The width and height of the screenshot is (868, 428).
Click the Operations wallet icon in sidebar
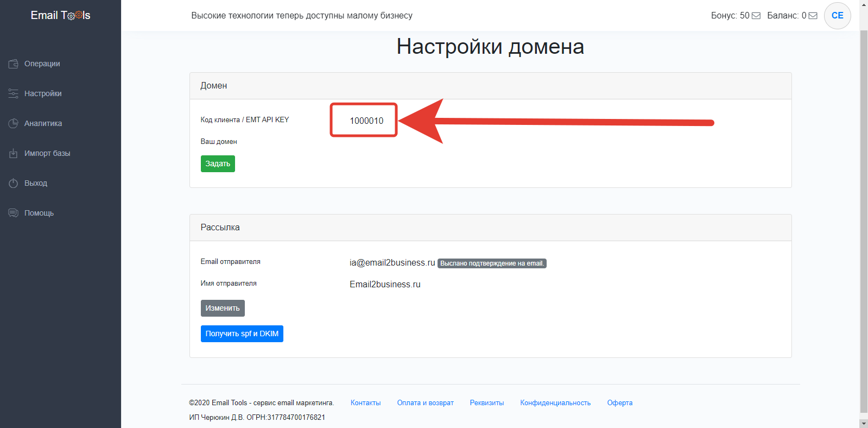[14, 64]
